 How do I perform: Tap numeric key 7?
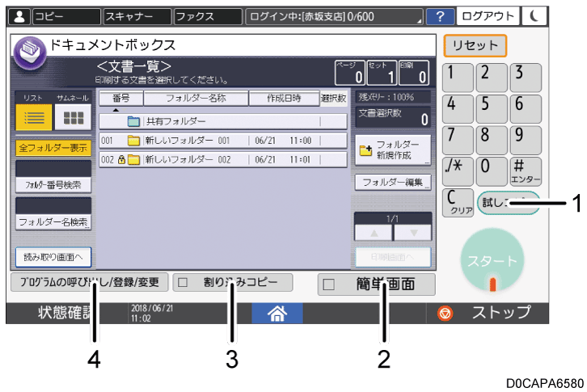[x=458, y=141]
